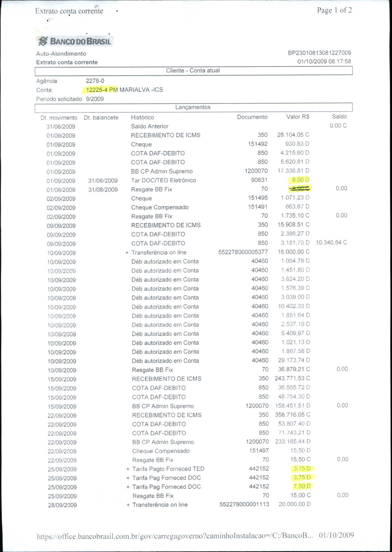
Task: Select the Histórico column header
Action: tap(142, 117)
